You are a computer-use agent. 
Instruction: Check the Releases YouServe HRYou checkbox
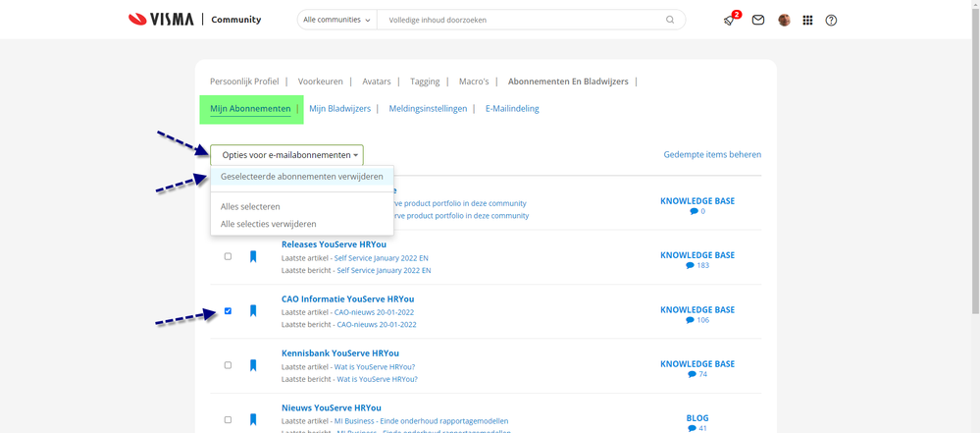tap(228, 256)
